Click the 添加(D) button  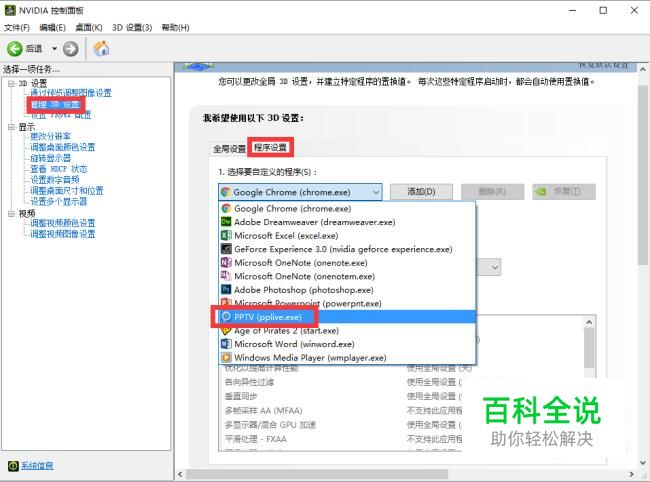pyautogui.click(x=421, y=192)
